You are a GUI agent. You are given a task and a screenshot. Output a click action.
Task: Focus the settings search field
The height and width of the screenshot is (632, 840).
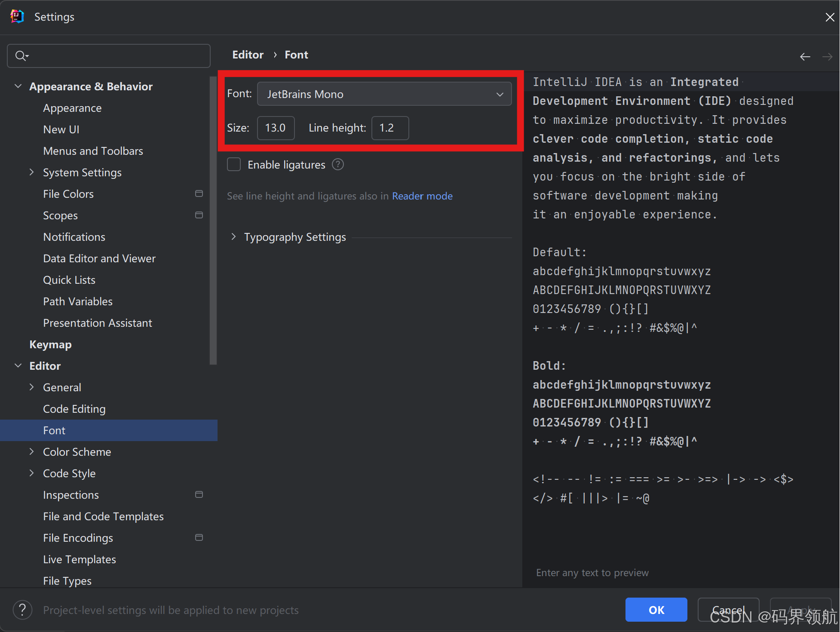point(109,56)
